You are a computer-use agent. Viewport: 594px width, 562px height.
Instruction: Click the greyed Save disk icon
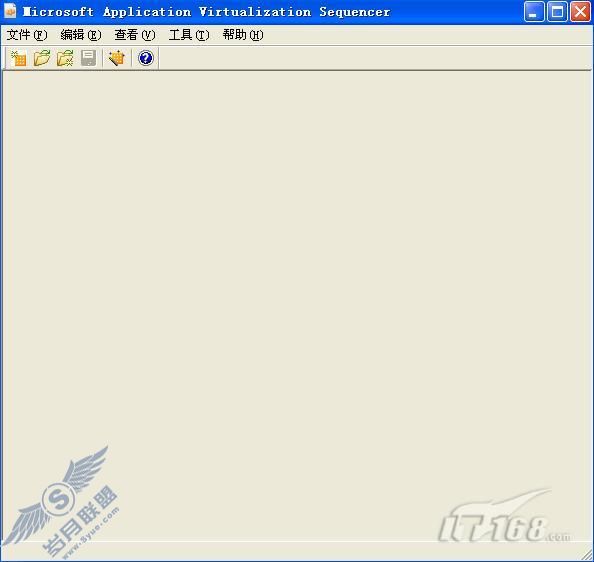pyautogui.click(x=89, y=58)
